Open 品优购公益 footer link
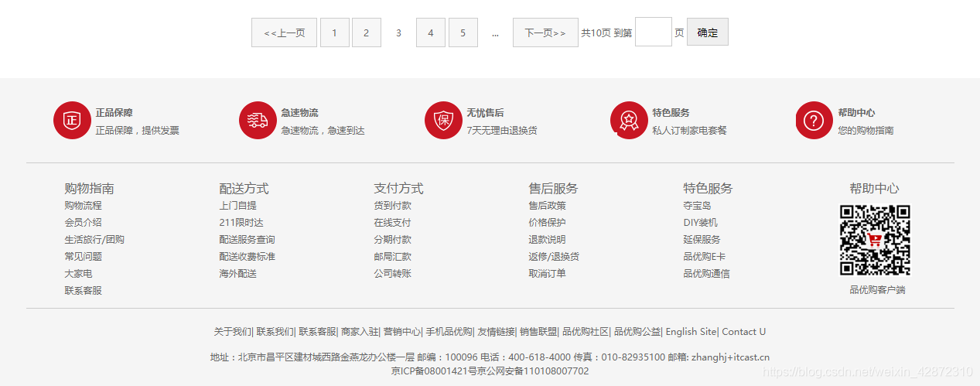This screenshot has height=386, width=980. [x=637, y=332]
